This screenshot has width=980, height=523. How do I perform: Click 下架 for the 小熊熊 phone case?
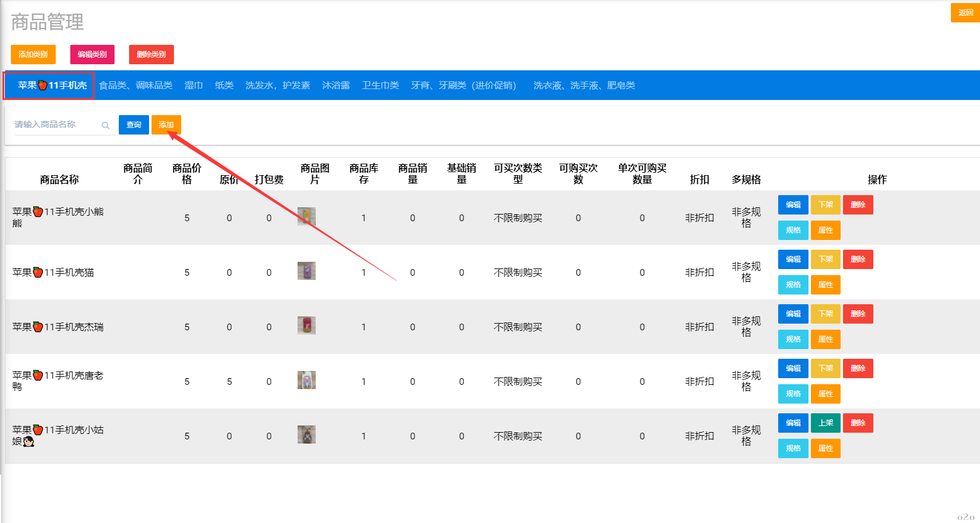pos(825,205)
